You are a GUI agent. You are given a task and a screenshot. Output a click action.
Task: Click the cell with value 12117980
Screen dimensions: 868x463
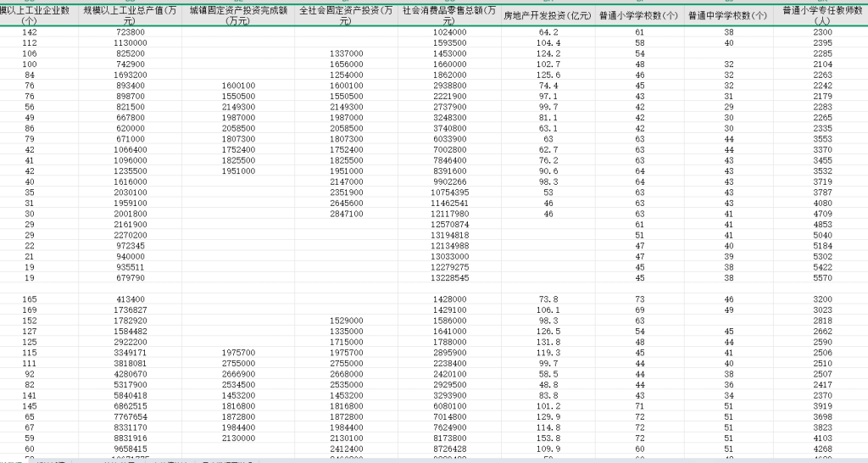pyautogui.click(x=449, y=214)
